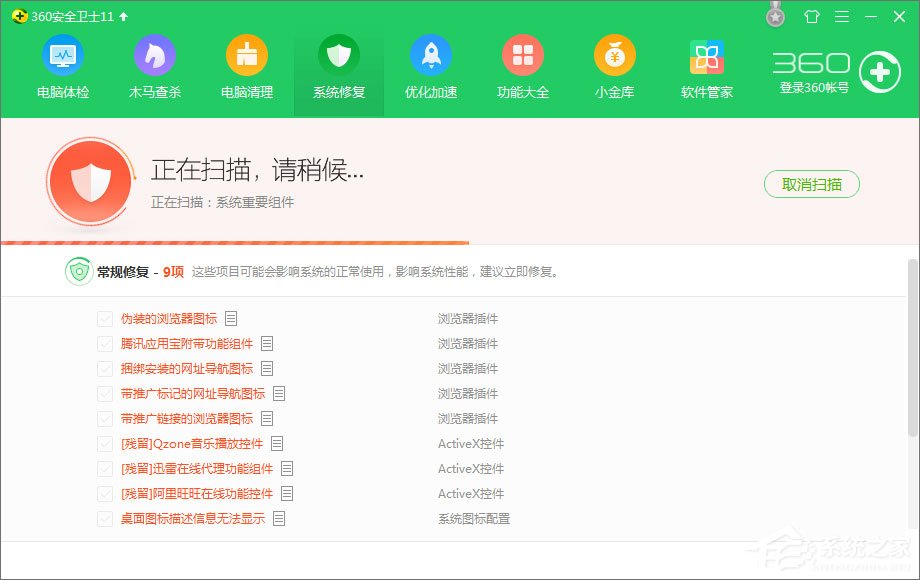The height and width of the screenshot is (580, 920).
Task: Click 取消扫描 to cancel scanning
Action: pos(811,185)
